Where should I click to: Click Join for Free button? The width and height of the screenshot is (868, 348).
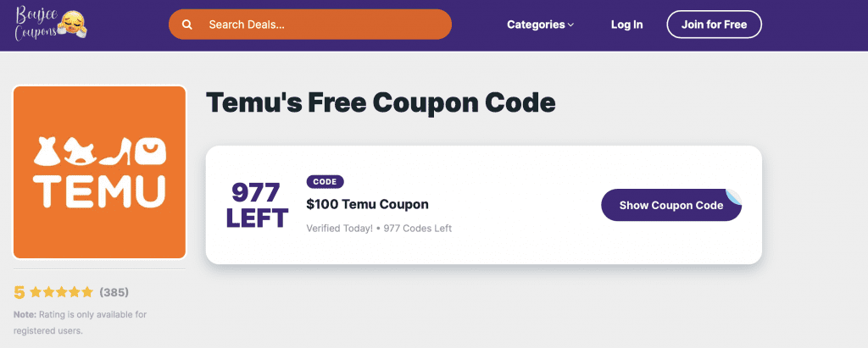click(x=714, y=25)
